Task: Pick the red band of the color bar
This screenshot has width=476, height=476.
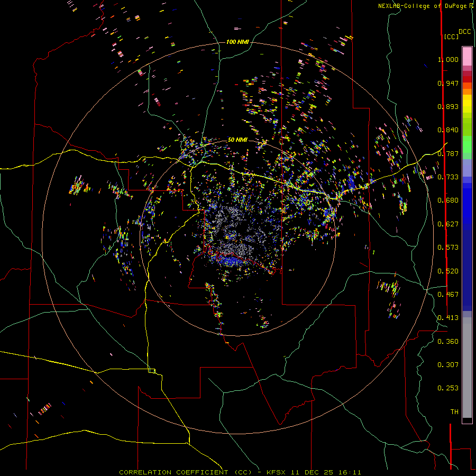Action: point(467,79)
